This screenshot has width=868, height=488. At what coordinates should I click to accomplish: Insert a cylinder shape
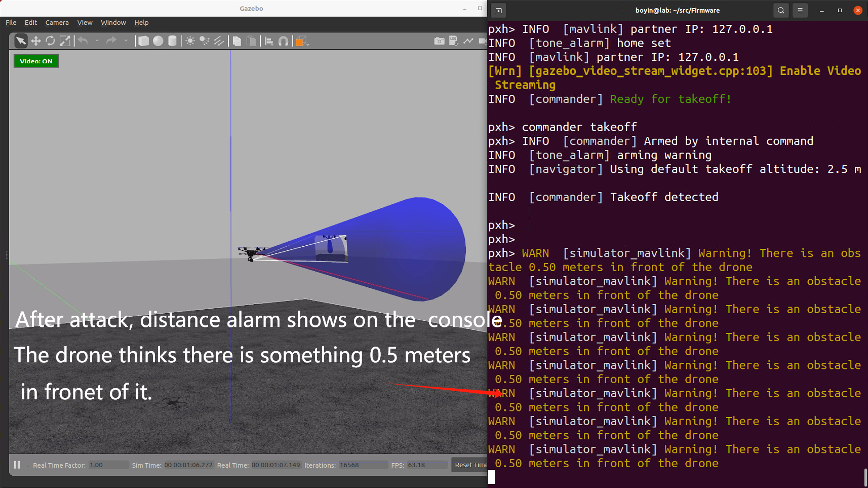point(172,41)
